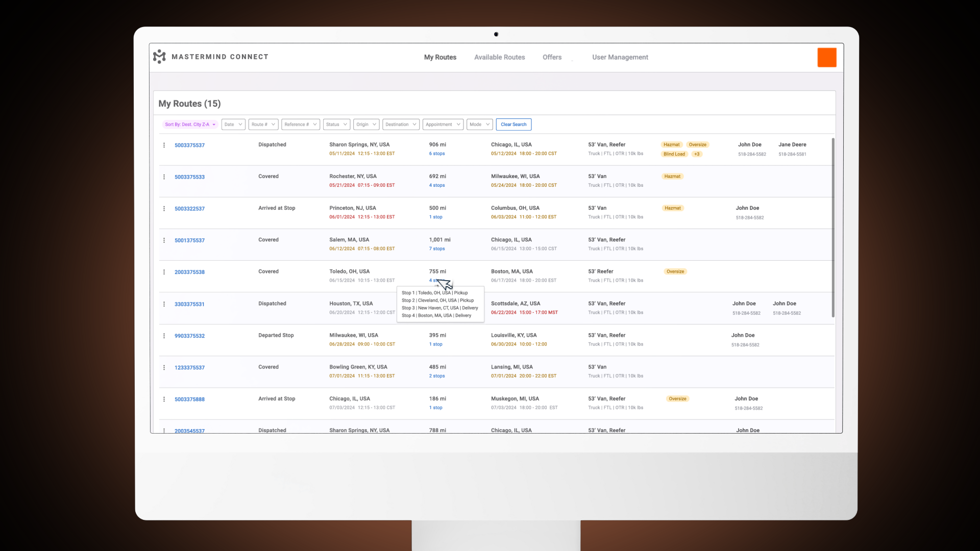Click the routes list vertical scrollbar
Screen dimensions: 980x551
pyautogui.click(x=833, y=227)
